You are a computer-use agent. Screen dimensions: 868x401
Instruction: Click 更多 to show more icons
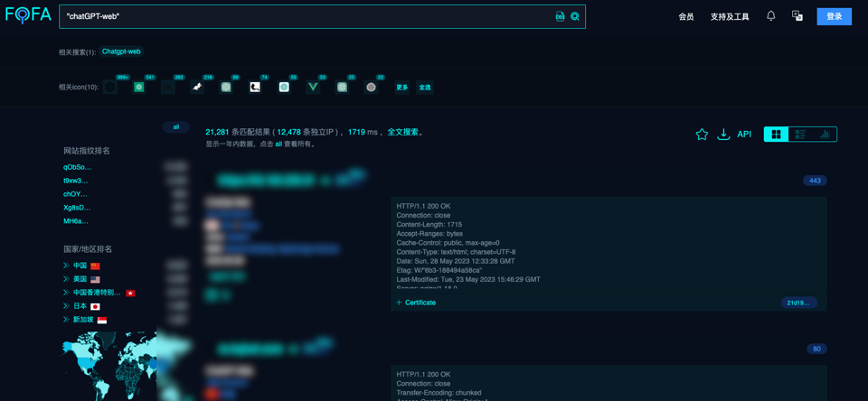(x=401, y=88)
